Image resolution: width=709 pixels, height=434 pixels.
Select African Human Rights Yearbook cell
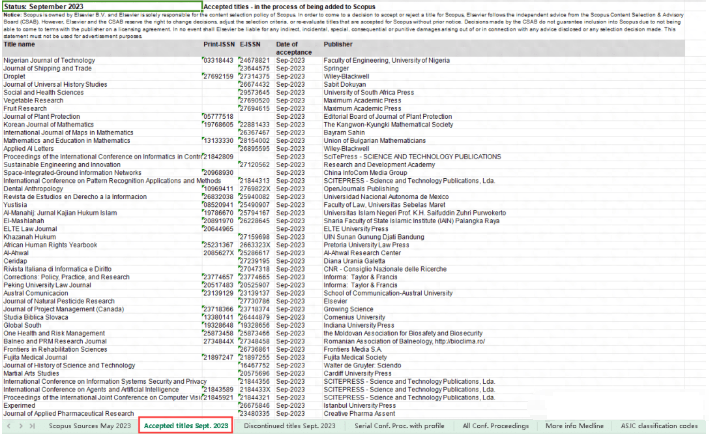point(50,245)
